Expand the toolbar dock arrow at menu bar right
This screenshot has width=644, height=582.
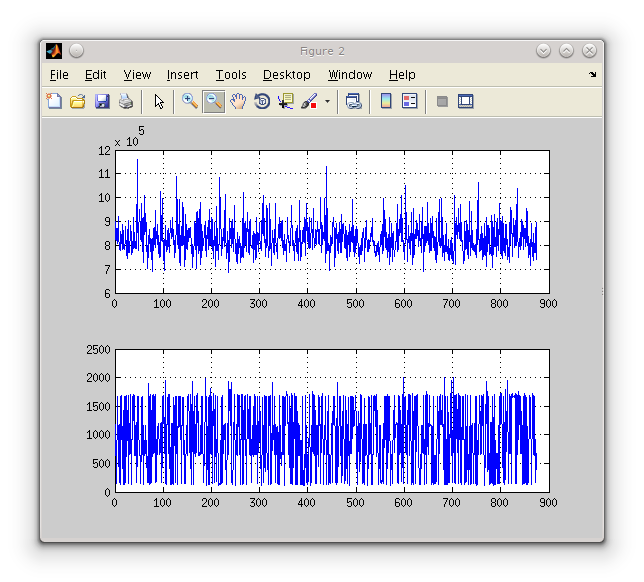(x=592, y=75)
